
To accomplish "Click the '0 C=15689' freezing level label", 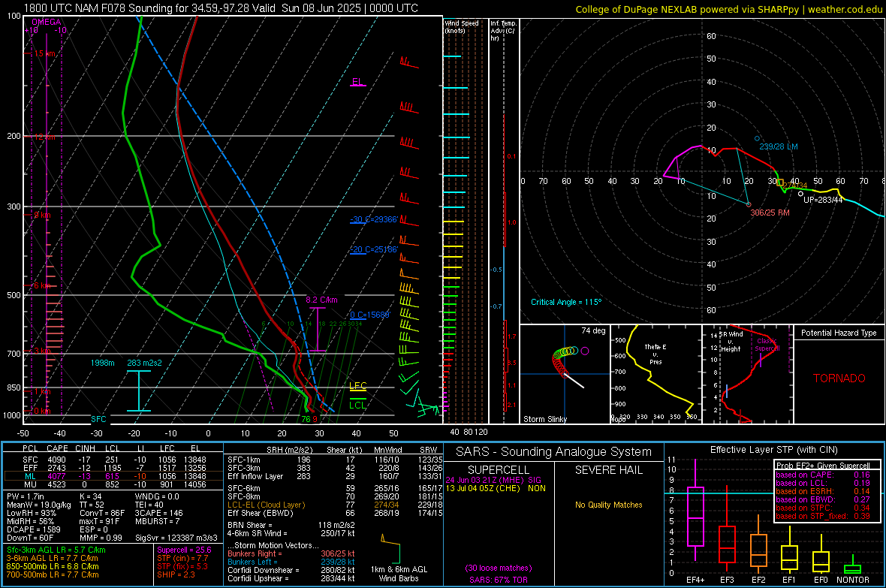I will (370, 315).
